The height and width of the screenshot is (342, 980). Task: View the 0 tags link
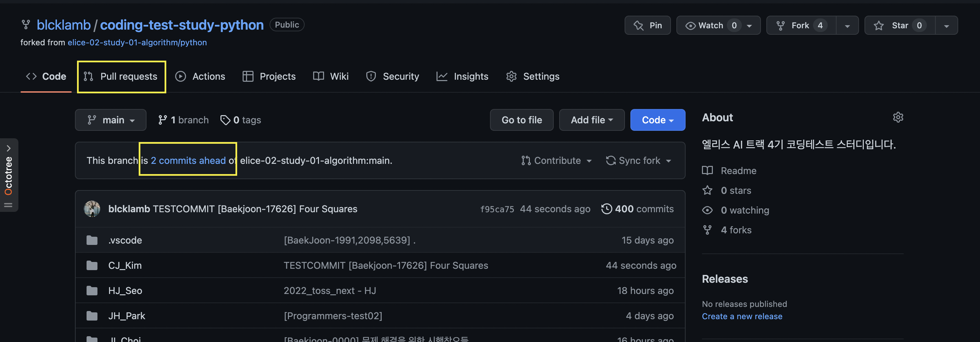(x=241, y=120)
